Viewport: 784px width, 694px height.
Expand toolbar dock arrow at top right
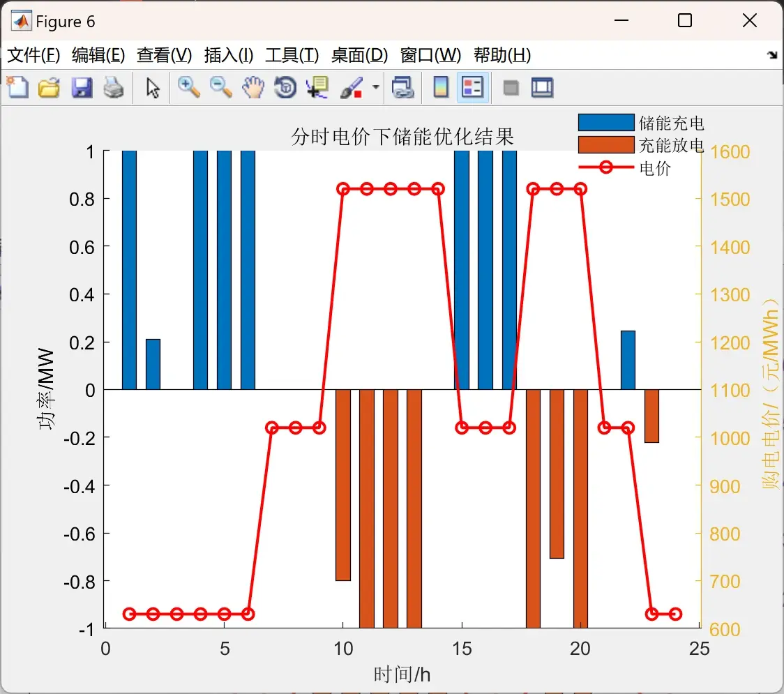(773, 55)
